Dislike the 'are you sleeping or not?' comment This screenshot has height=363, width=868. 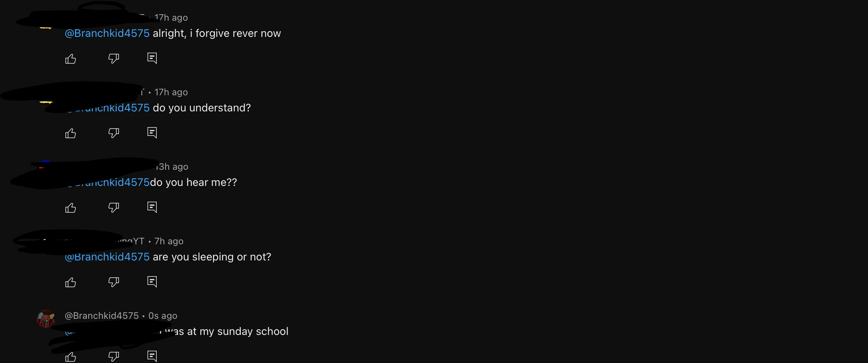tap(114, 282)
